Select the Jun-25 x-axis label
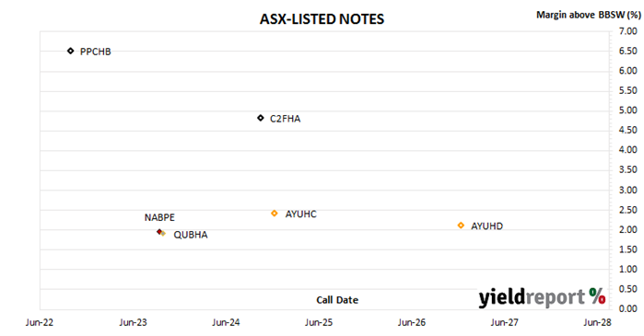Screen dimensions: 644x336 [319, 322]
